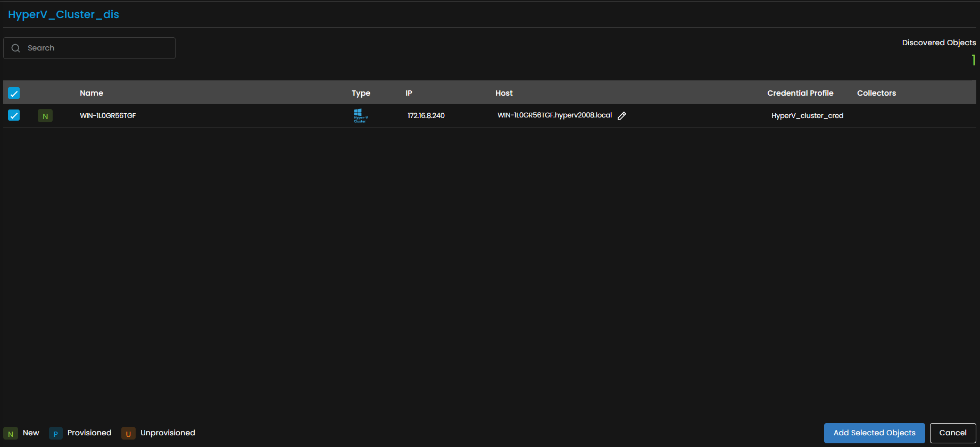Click the Collectors column header

[x=876, y=93]
